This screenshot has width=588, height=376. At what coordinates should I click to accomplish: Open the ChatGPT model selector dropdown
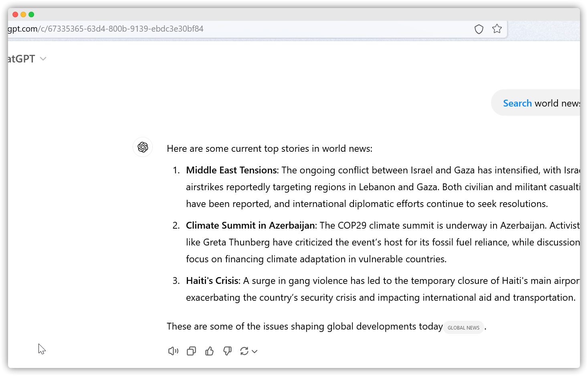(x=26, y=59)
